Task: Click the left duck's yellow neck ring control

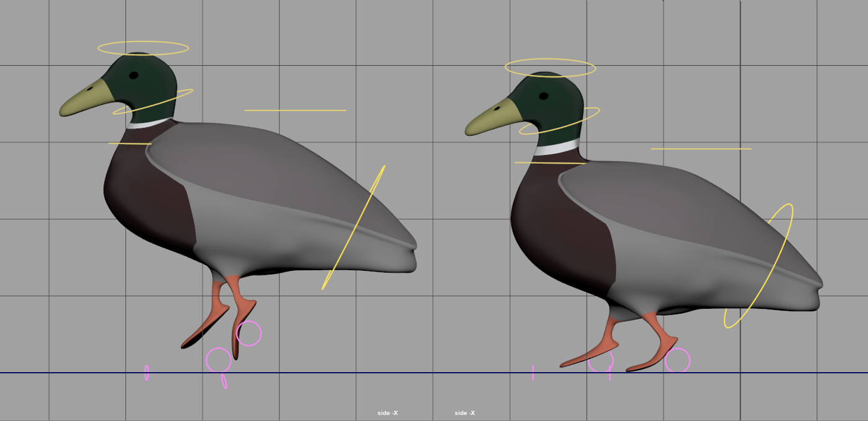Action: (x=186, y=92)
